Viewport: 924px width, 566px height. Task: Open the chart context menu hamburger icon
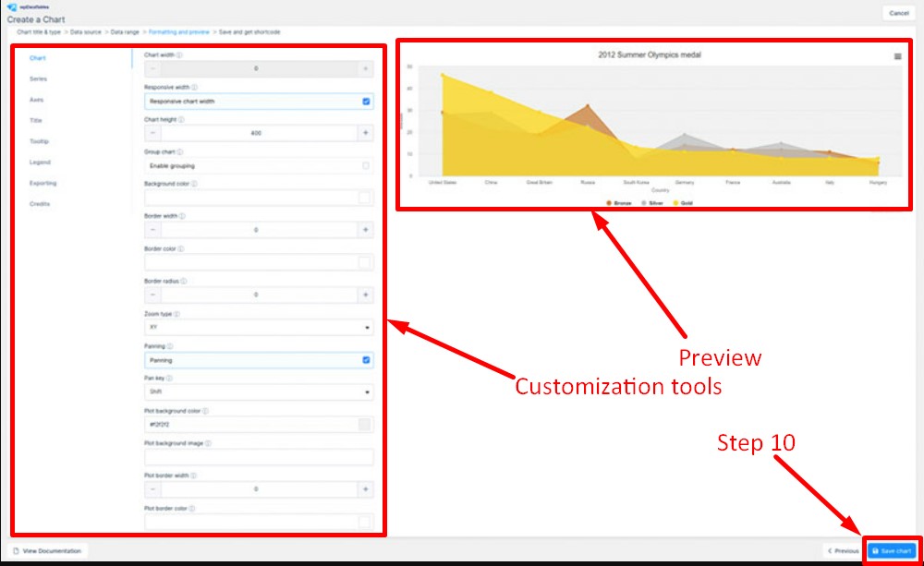pyautogui.click(x=897, y=56)
